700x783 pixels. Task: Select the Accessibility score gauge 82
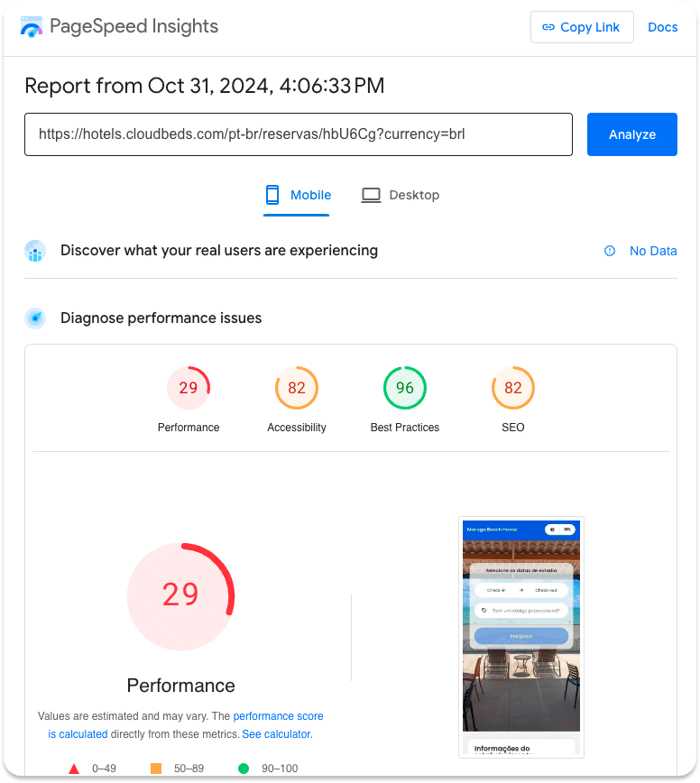tap(297, 389)
